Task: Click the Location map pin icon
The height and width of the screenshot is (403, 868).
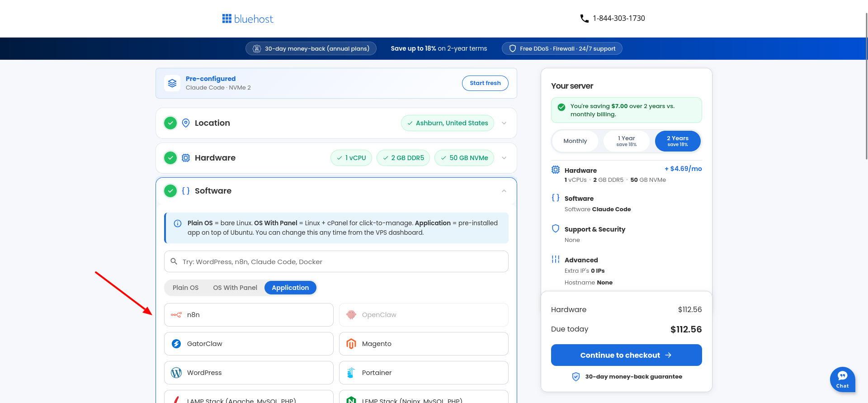Action: click(x=186, y=123)
